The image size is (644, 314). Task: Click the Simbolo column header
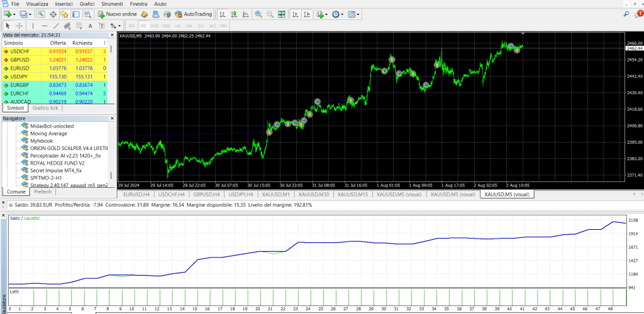(22, 43)
